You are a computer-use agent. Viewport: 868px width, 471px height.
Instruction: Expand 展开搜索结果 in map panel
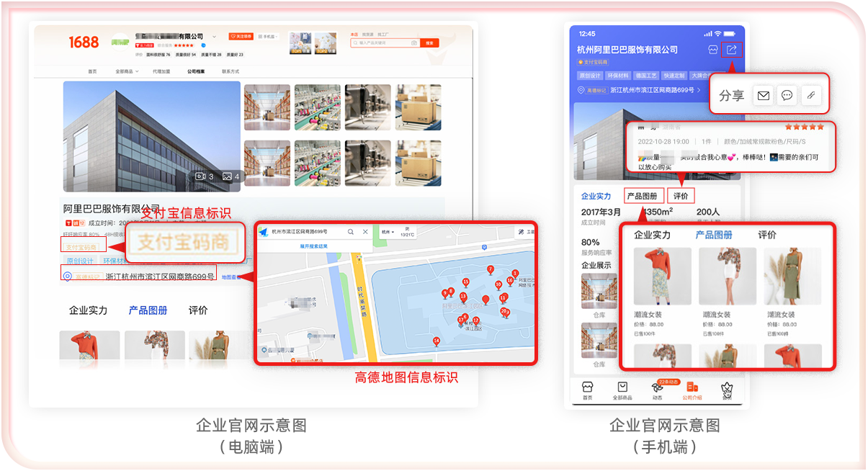pos(314,246)
